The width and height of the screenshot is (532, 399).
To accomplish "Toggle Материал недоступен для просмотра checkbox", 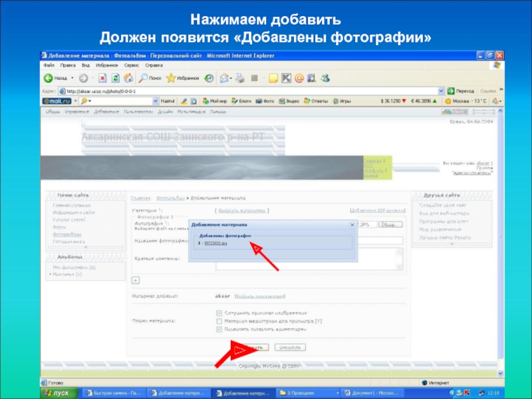I will [219, 321].
